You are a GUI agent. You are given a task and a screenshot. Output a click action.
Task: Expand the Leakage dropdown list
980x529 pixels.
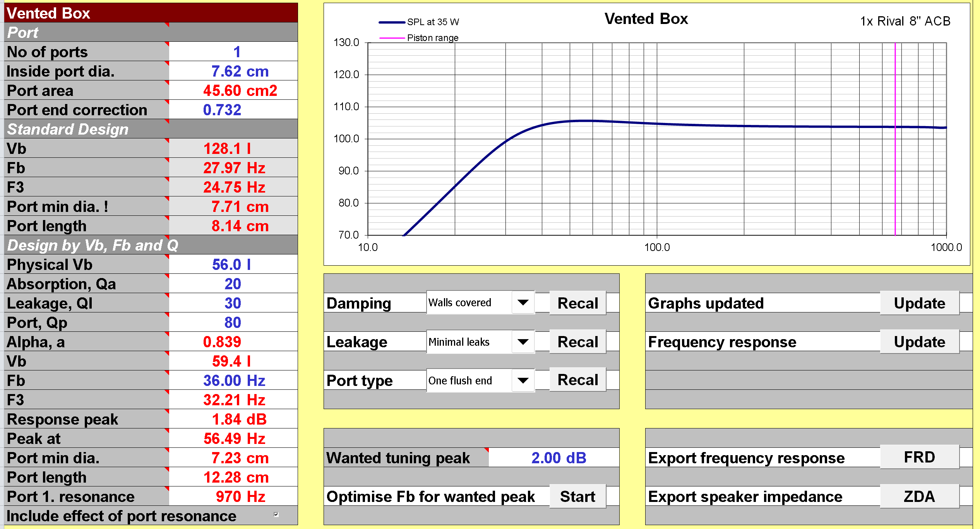[523, 342]
